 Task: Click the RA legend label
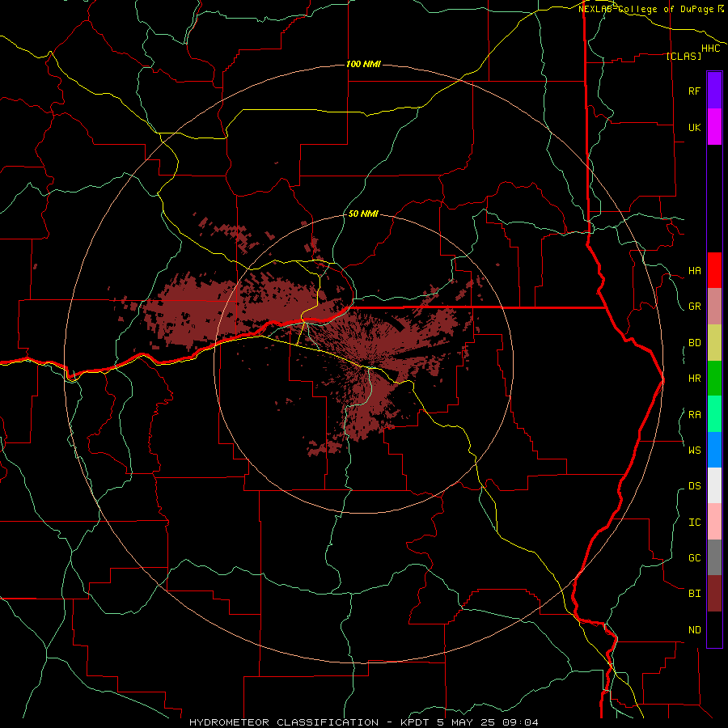[x=694, y=415]
